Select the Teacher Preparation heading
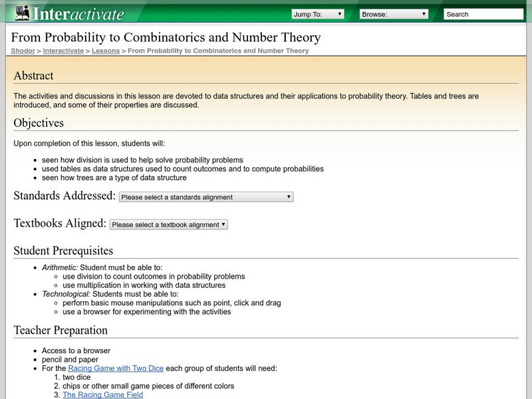The image size is (532, 399). pos(61,331)
